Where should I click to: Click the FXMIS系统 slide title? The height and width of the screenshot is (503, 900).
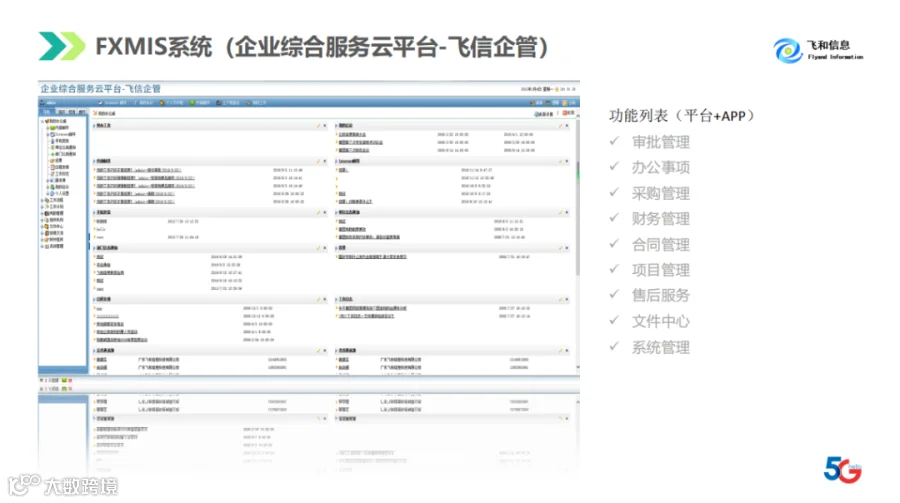coord(321,47)
